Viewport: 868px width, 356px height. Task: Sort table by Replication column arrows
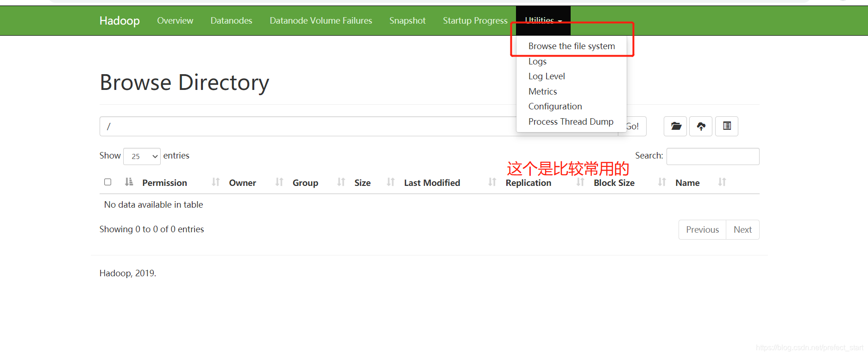tap(580, 182)
